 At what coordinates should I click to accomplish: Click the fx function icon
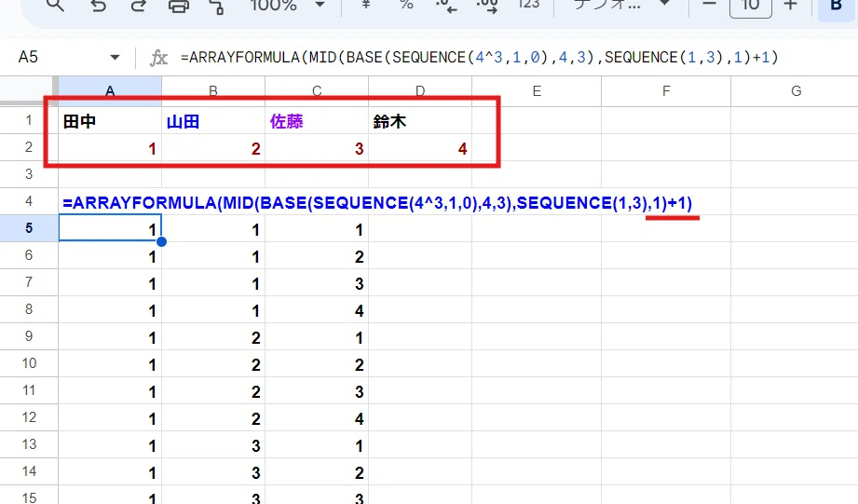[158, 58]
